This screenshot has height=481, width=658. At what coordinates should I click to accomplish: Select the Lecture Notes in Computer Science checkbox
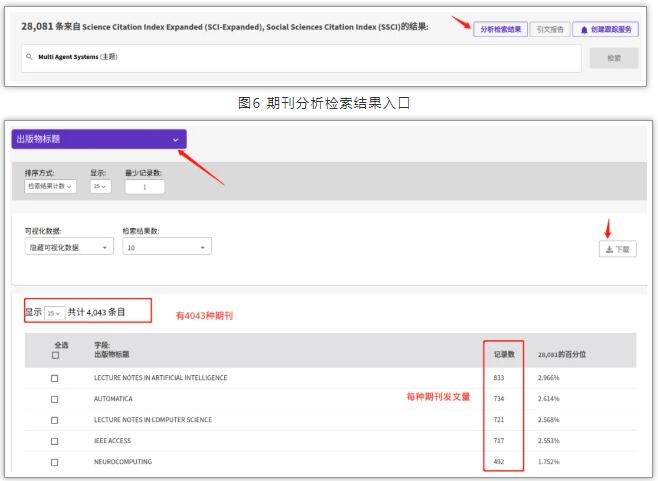[x=55, y=420]
